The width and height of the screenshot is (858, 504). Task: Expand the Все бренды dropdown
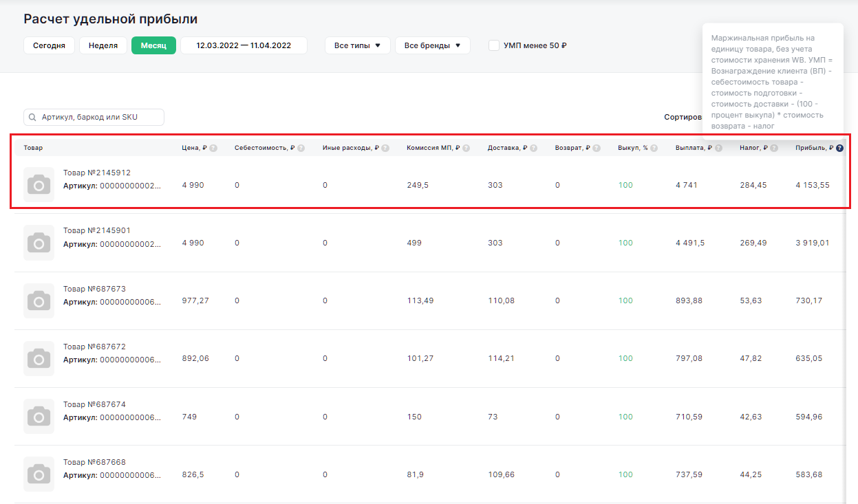(432, 45)
